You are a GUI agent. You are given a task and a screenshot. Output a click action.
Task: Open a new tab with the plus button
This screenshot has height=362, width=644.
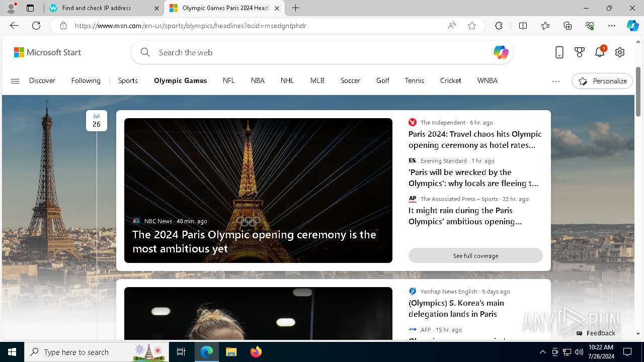(296, 8)
